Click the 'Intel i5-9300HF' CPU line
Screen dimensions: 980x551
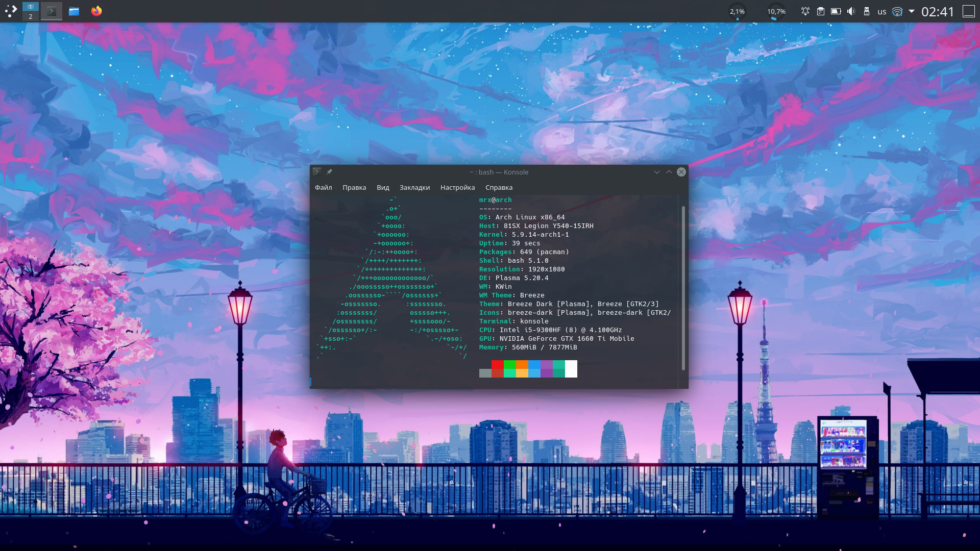click(550, 330)
